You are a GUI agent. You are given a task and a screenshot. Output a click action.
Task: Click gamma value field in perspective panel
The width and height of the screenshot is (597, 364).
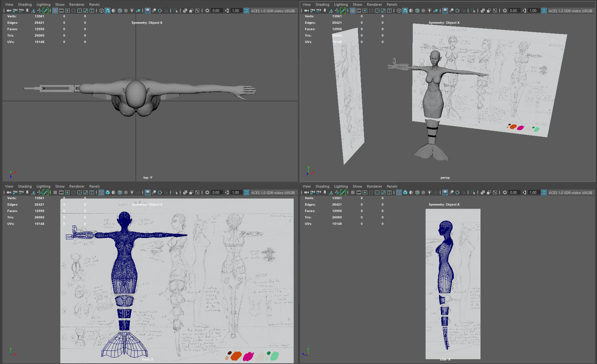[x=533, y=11]
